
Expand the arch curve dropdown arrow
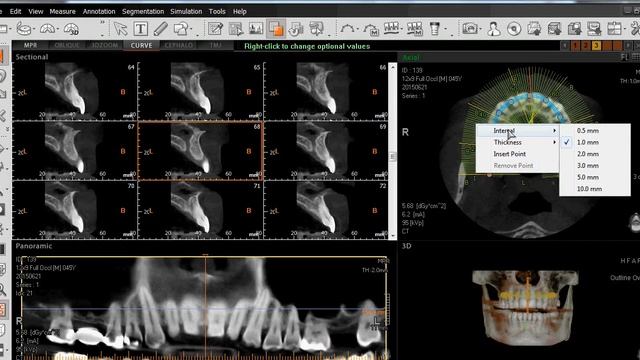click(358, 29)
